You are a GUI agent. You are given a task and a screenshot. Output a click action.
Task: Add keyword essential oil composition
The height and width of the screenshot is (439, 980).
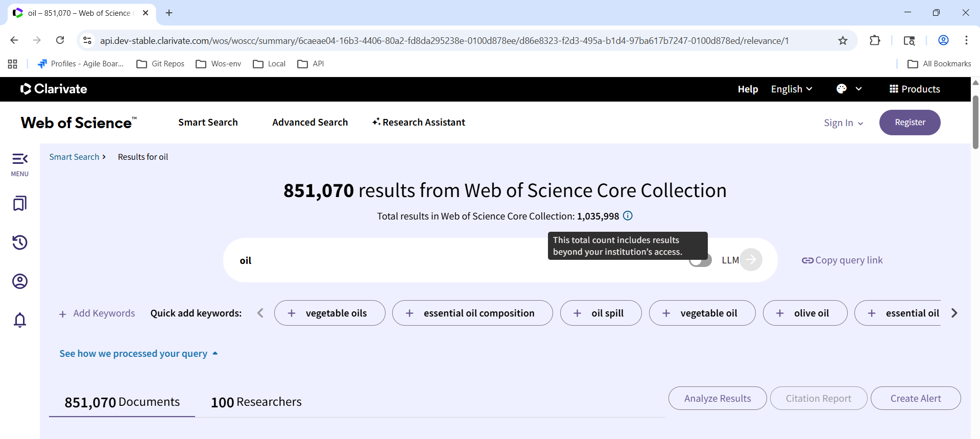[472, 313]
